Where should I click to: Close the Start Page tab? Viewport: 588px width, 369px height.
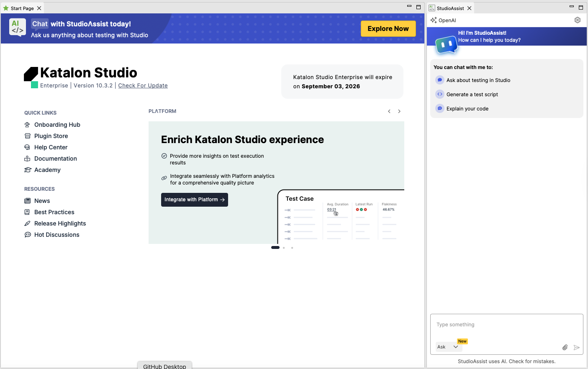click(x=39, y=8)
